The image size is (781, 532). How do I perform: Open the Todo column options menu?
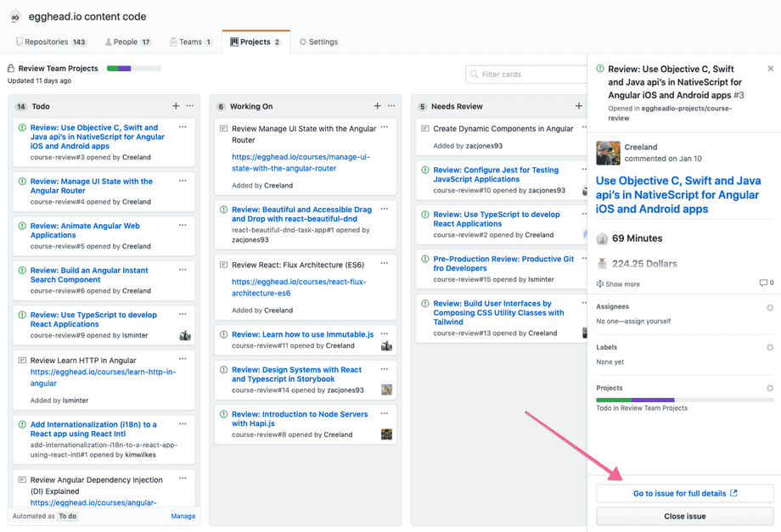click(188, 106)
